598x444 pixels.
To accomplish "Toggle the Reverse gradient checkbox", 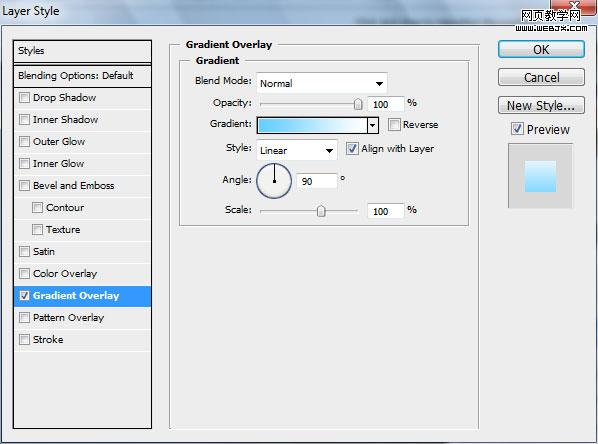I will 394,125.
